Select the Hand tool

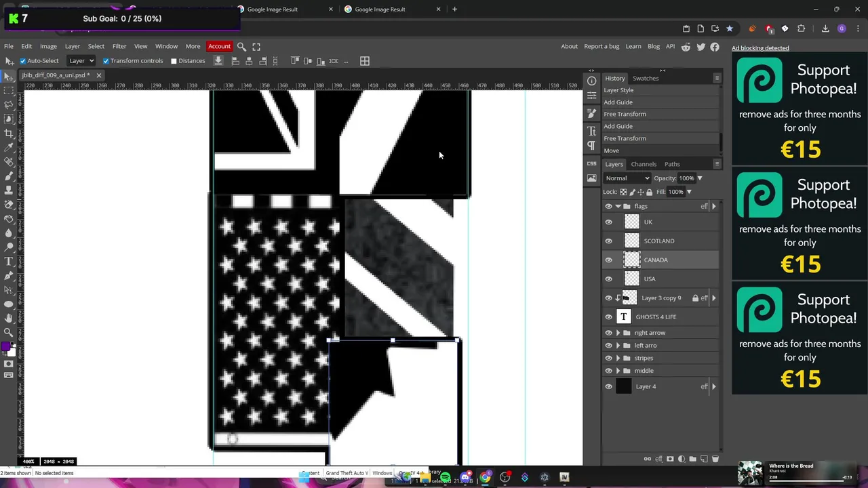coord(9,318)
